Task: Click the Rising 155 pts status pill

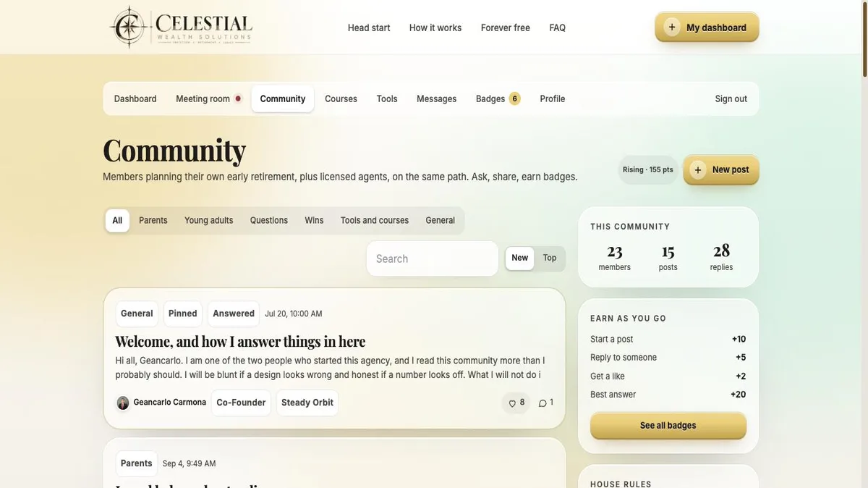Action: [x=648, y=170]
